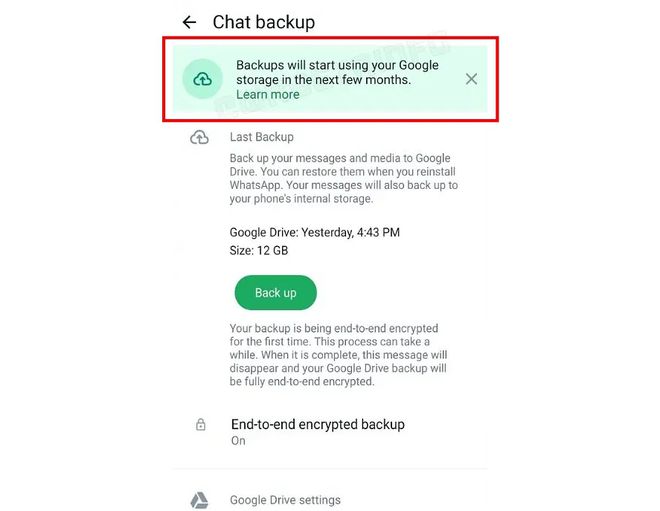Click the Google Drive triangle icon
This screenshot has height=511, width=660.
coord(199,500)
